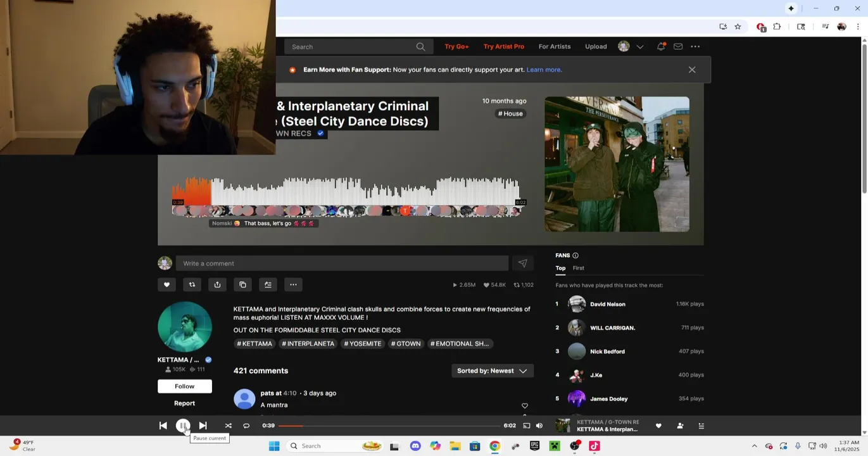Follow the KETTAMA artist

[x=184, y=386]
